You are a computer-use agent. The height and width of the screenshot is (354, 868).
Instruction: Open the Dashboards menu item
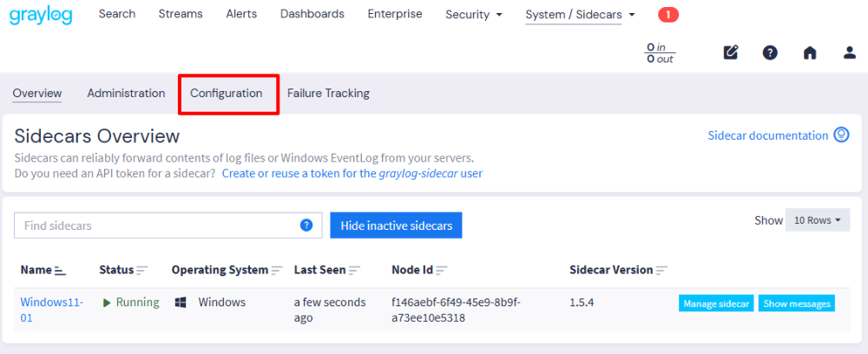click(x=312, y=15)
